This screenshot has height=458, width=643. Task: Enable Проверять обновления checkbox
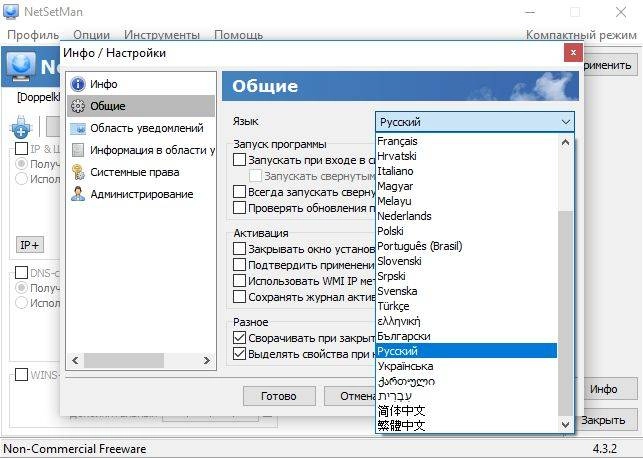point(239,207)
